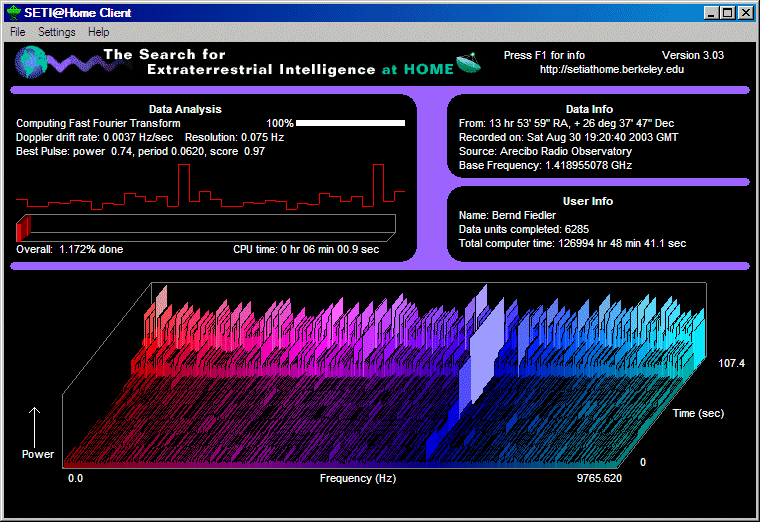Click 'Press F1 for info' text

[x=544, y=55]
